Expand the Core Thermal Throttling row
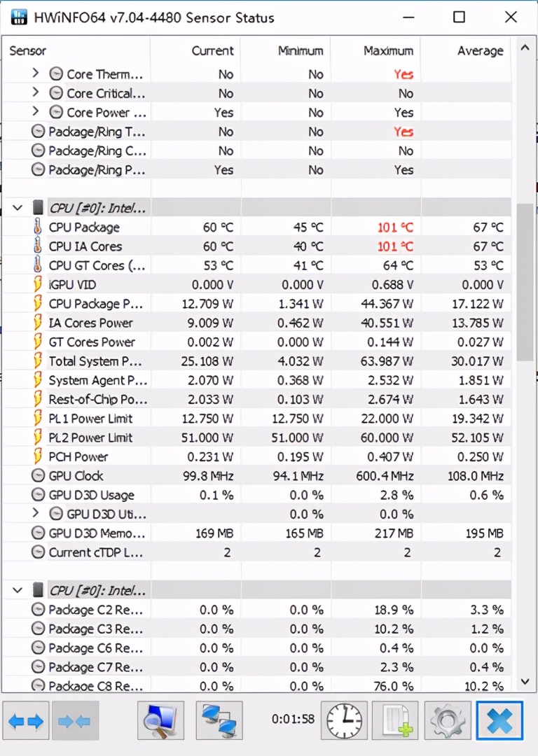 (x=36, y=73)
